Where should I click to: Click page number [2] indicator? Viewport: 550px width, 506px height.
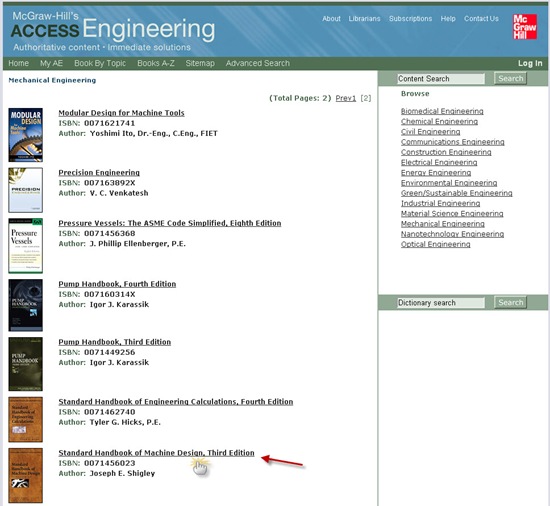[x=365, y=98]
